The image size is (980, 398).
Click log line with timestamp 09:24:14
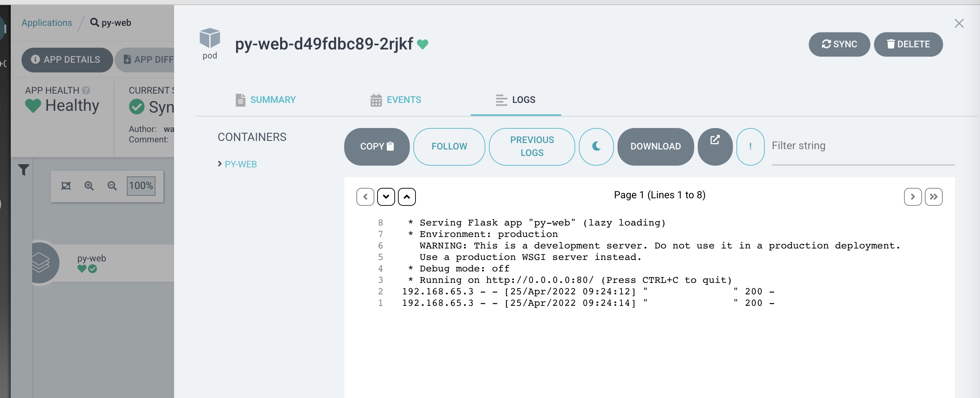click(x=588, y=303)
